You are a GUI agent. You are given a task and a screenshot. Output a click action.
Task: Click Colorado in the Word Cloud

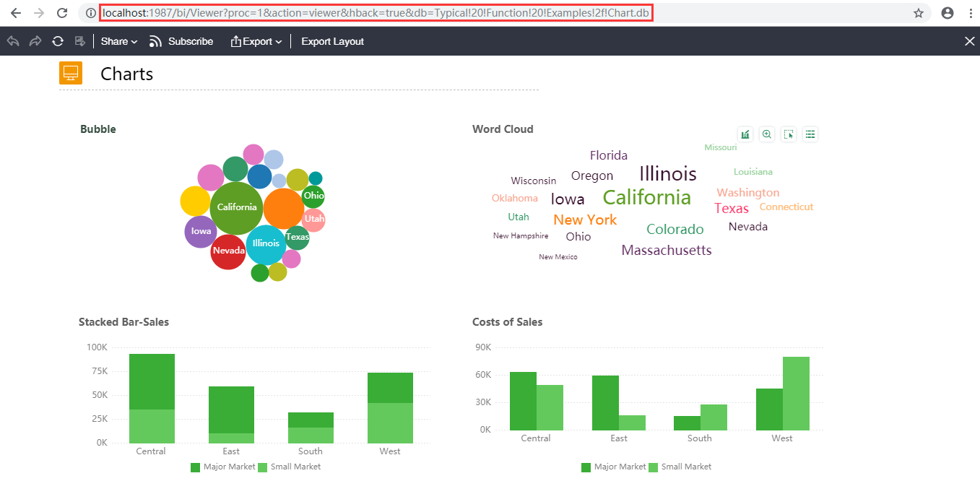(675, 229)
